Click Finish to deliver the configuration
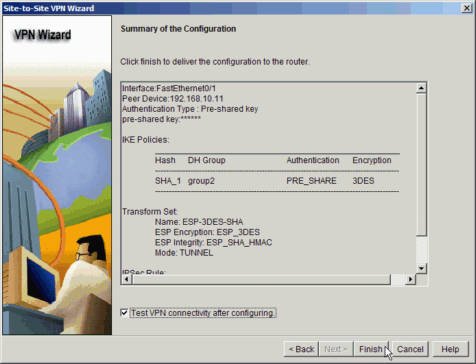476x364 pixels. [x=371, y=349]
